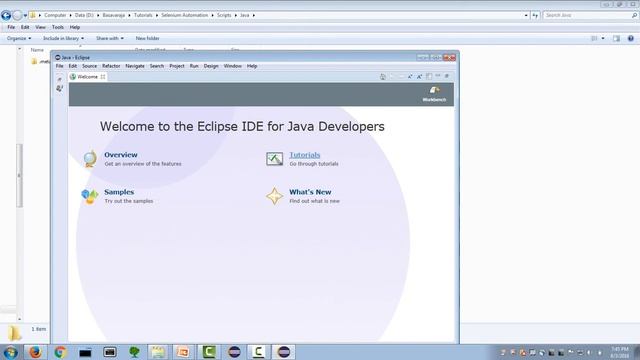Viewport: 640px width, 360px height.
Task: Click Selenium Automation in the address path
Action: (x=184, y=15)
